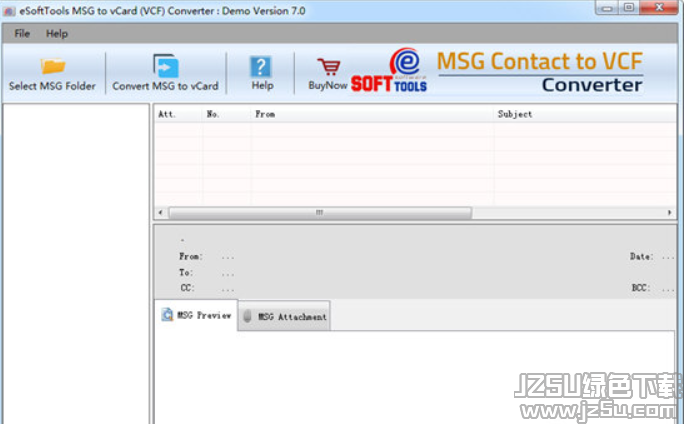
Task: Click the app icon in title bar
Action: [x=10, y=11]
